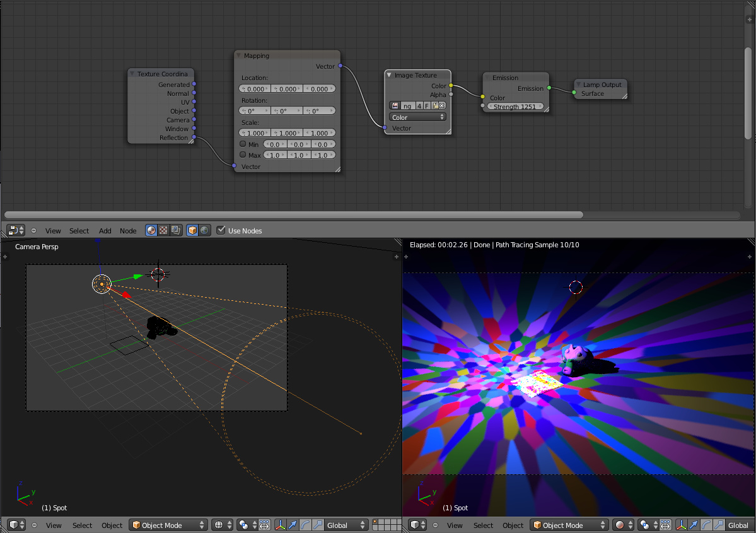Open the Add menu in node editor
Image resolution: width=756 pixels, height=533 pixels.
tap(105, 231)
